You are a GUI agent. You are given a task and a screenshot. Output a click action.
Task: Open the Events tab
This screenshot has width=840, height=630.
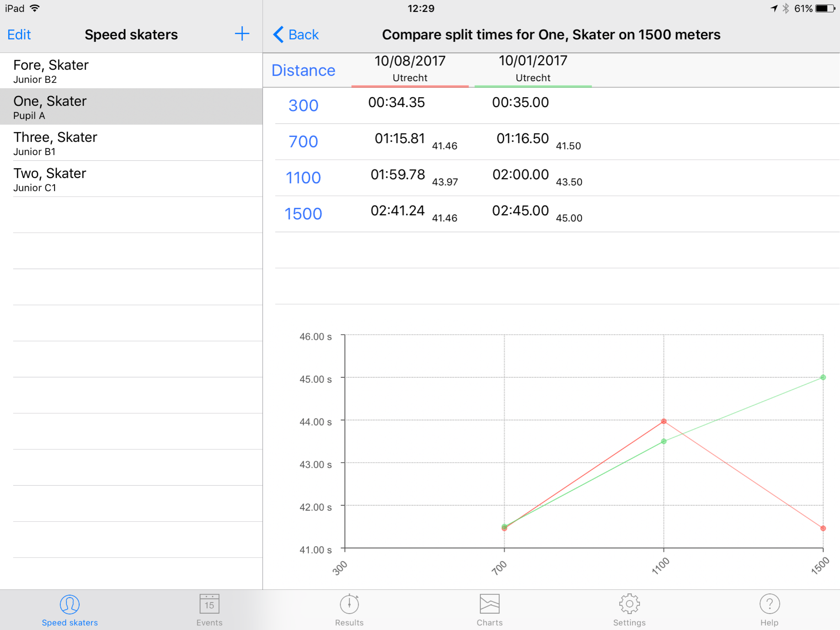209,610
